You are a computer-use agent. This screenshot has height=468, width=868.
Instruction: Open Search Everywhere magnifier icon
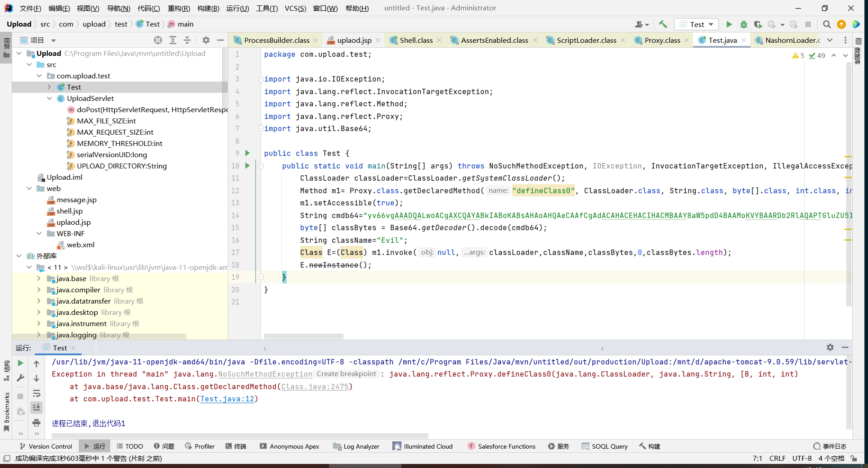(827, 24)
